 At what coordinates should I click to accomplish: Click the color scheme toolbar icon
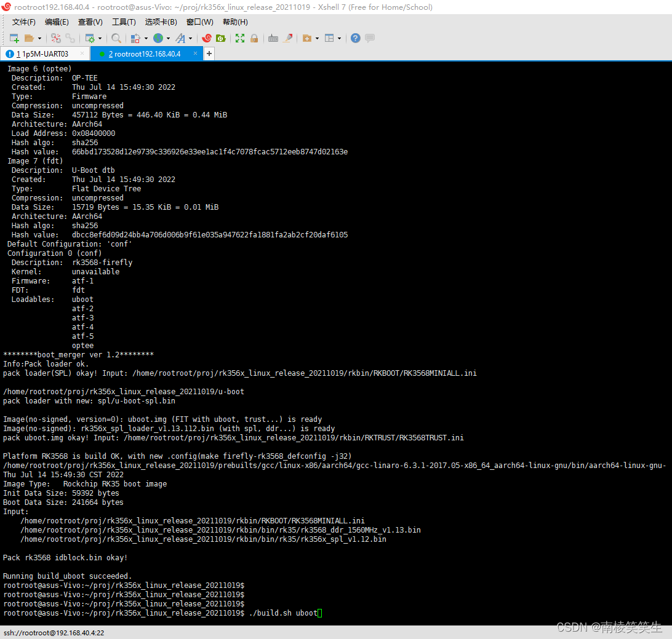click(x=135, y=38)
